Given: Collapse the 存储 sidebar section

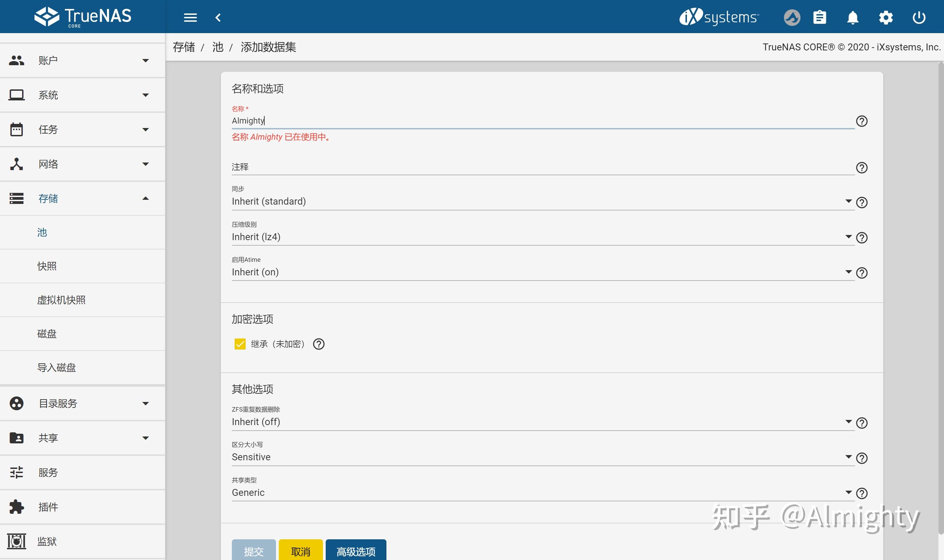Looking at the screenshot, I should pos(146,198).
